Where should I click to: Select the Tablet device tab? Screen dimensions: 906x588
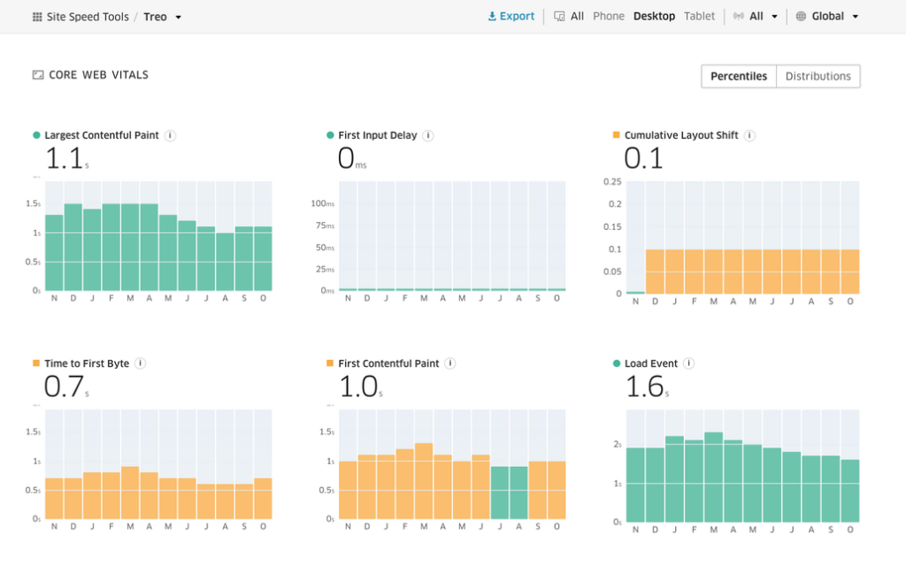point(699,16)
